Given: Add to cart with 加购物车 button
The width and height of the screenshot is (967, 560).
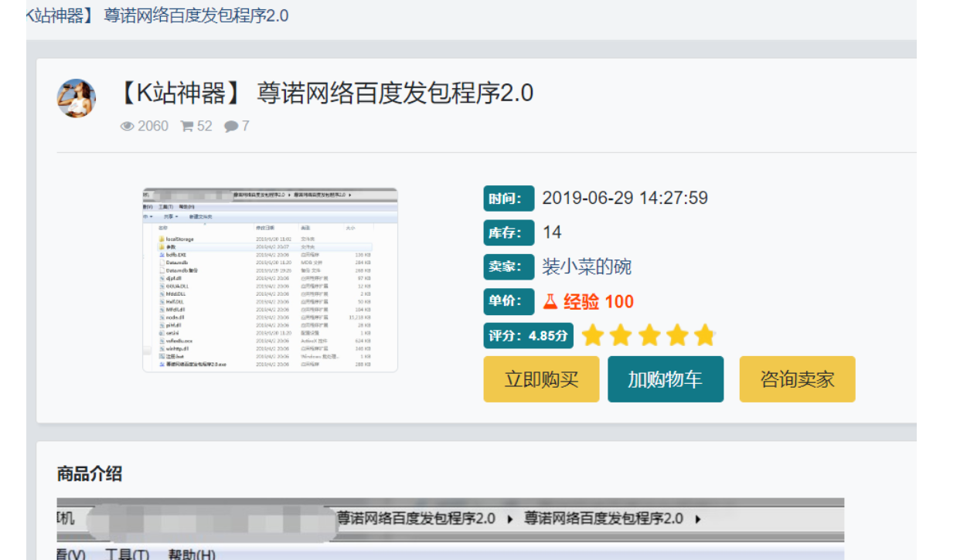Looking at the screenshot, I should pyautogui.click(x=666, y=379).
